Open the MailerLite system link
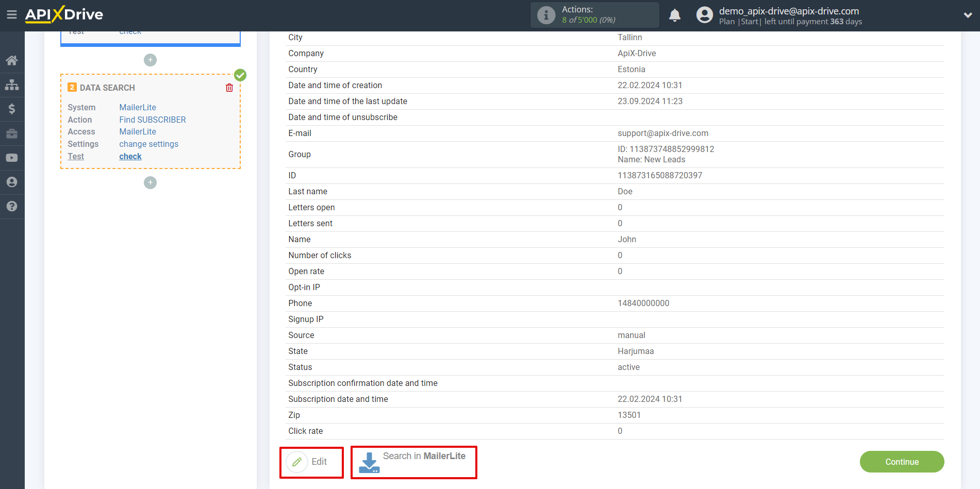Viewport: 980px width, 489px height. pyautogui.click(x=138, y=107)
